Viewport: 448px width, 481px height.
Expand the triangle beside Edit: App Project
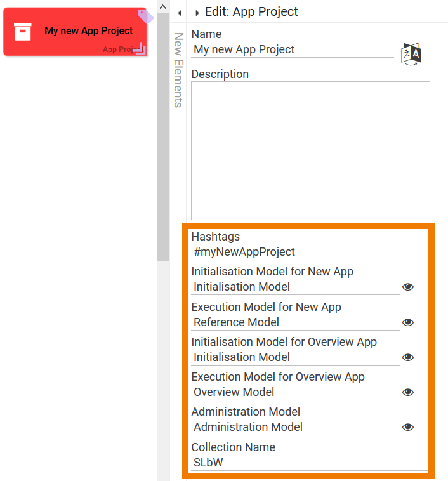click(197, 13)
